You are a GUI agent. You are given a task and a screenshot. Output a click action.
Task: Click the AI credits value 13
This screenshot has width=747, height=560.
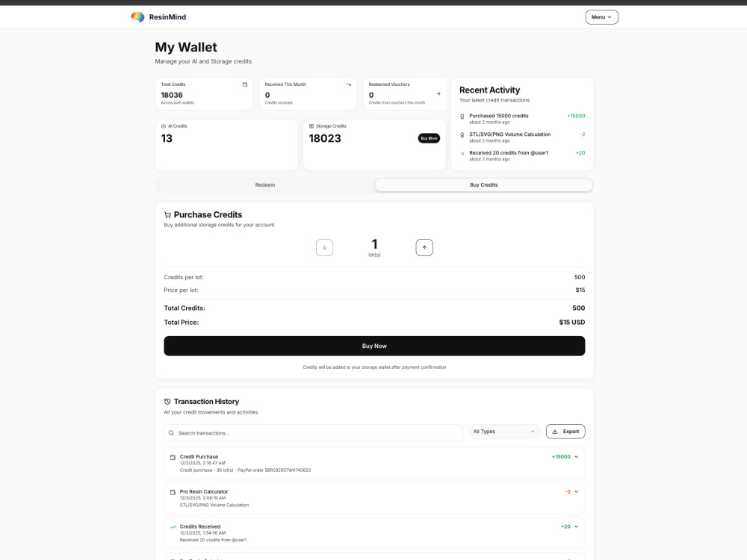167,139
